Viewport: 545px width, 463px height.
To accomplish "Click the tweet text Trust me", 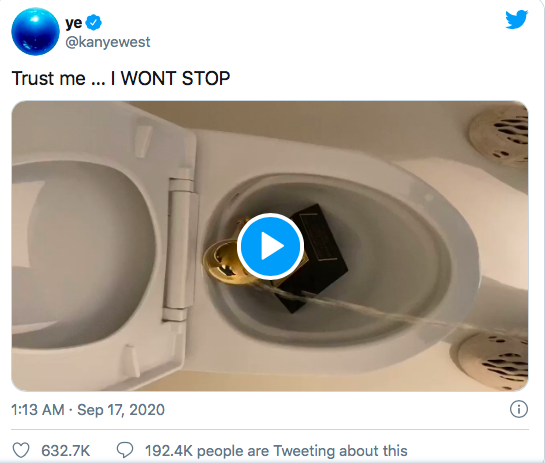I will (49, 78).
